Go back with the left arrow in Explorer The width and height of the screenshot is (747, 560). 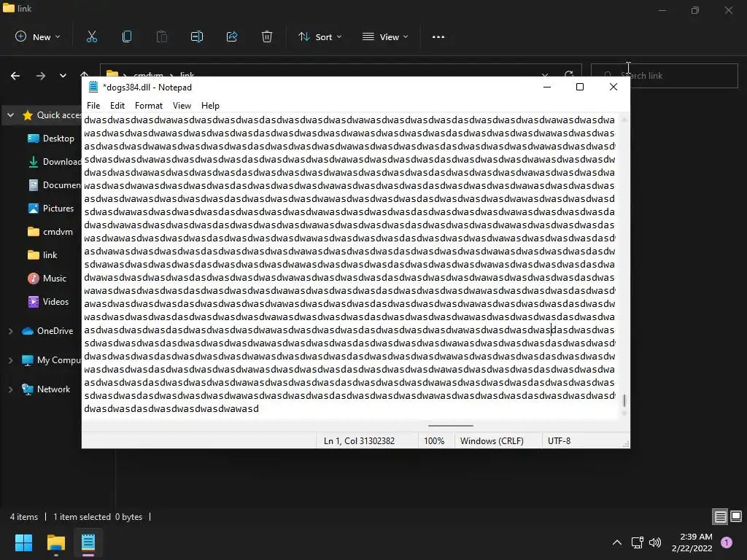click(15, 76)
